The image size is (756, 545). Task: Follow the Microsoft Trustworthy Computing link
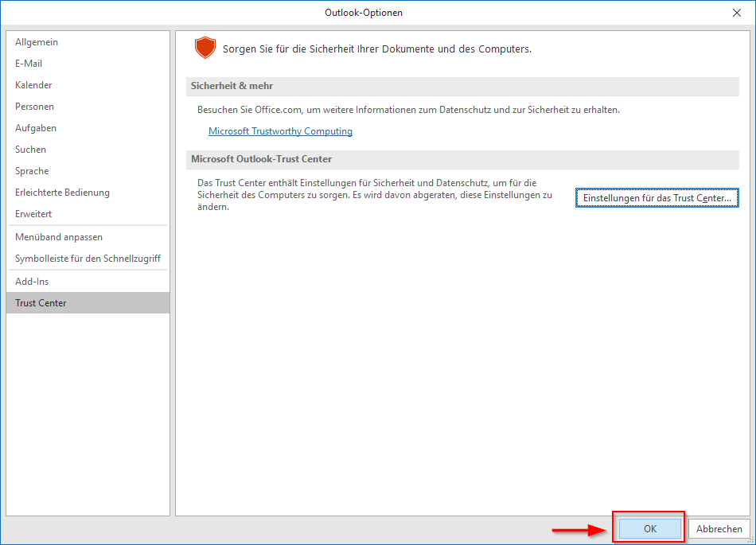[280, 131]
